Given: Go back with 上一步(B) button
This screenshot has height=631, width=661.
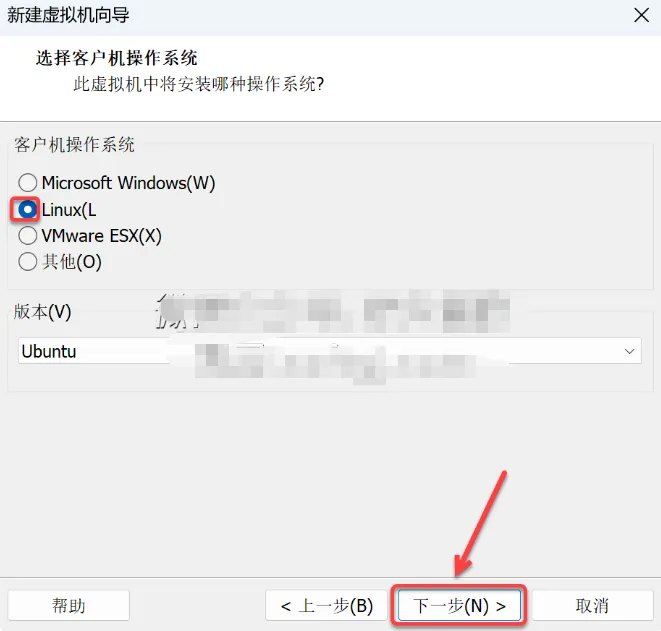Looking at the screenshot, I should click(x=326, y=606).
